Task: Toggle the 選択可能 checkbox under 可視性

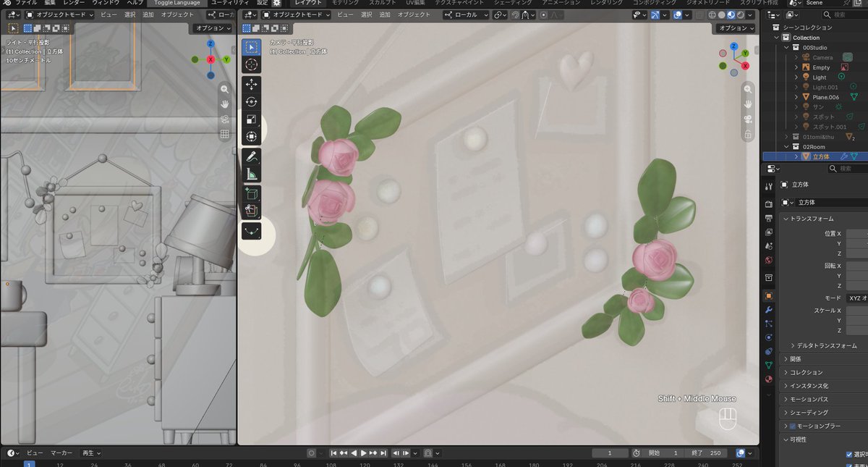Action: tap(849, 455)
